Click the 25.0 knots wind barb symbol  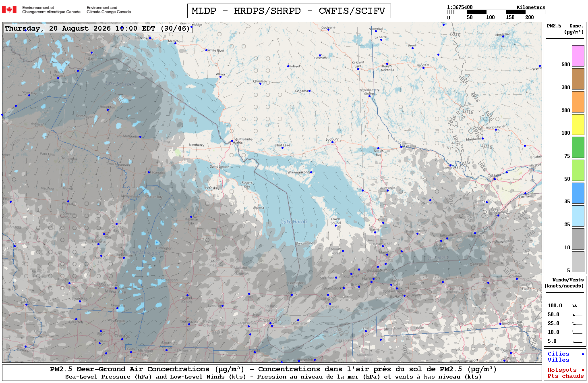coord(577,323)
